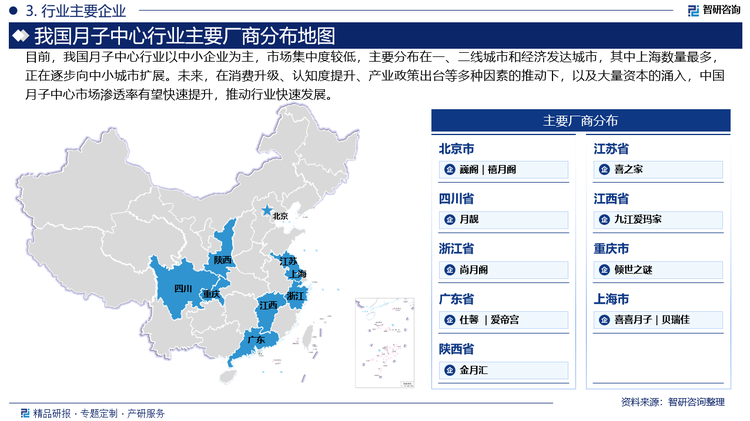Select the 浙江 province on the map
The width and height of the screenshot is (750, 421).
pos(297,296)
